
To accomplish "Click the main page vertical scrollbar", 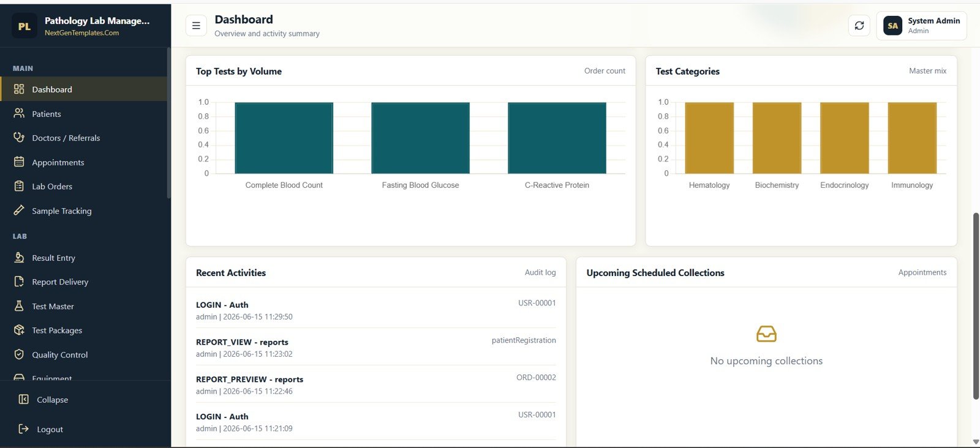I will click(x=976, y=306).
